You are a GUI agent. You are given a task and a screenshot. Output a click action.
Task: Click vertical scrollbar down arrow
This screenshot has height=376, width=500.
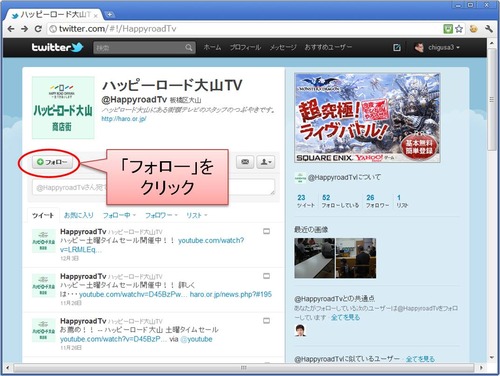[x=492, y=358]
